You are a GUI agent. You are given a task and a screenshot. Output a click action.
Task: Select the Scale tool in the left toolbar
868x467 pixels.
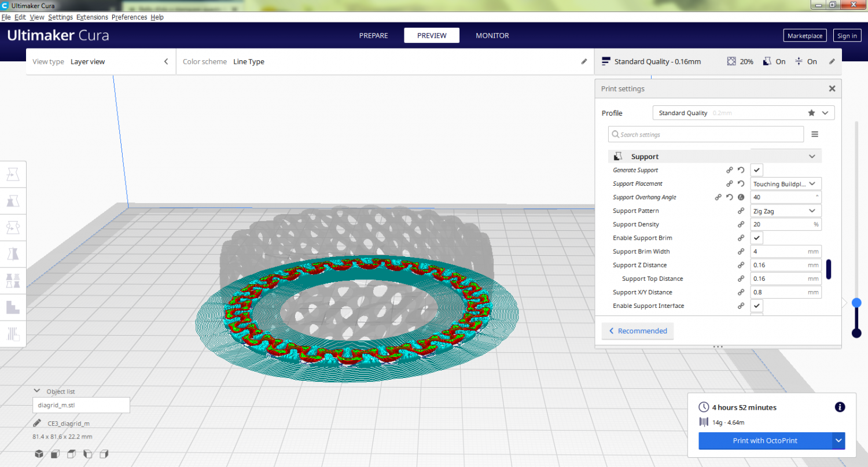(x=13, y=201)
